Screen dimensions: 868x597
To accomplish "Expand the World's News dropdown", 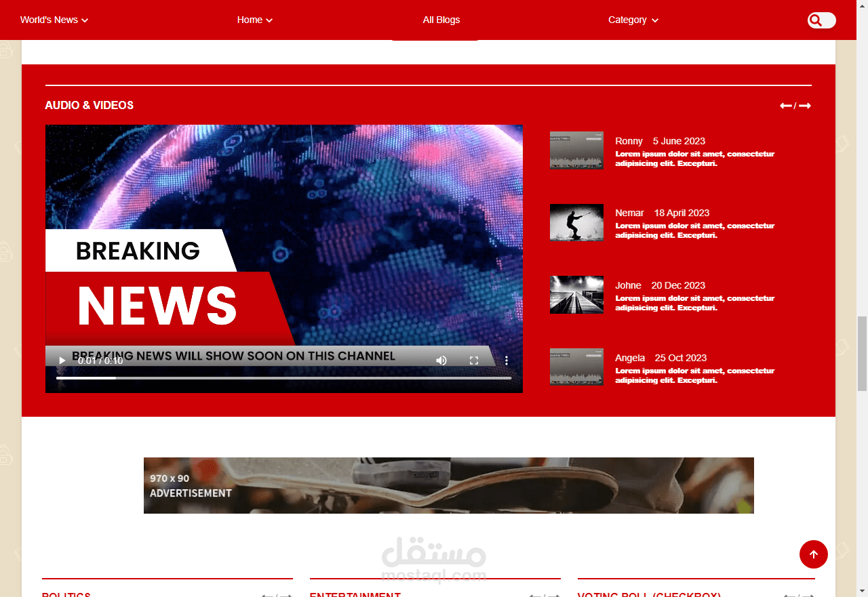I will pyautogui.click(x=54, y=20).
